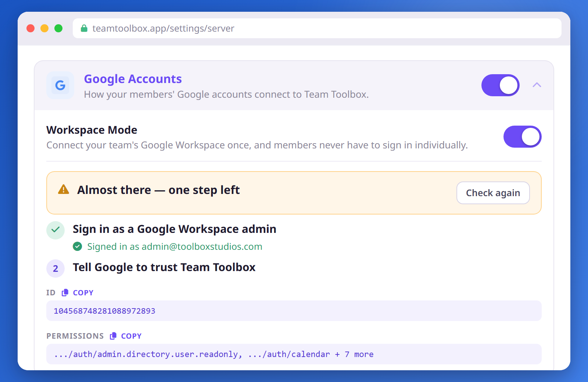The height and width of the screenshot is (382, 588).
Task: Click the green signed-in check icon
Action: click(78, 246)
